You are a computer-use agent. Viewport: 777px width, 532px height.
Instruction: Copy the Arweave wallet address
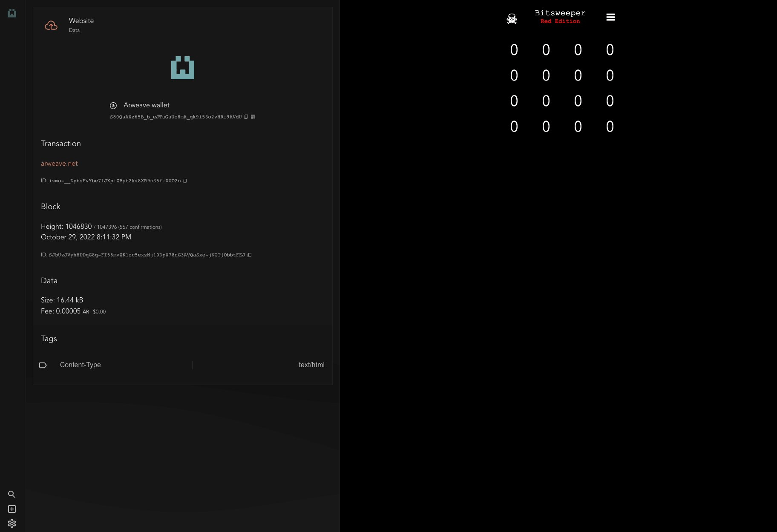pos(246,117)
